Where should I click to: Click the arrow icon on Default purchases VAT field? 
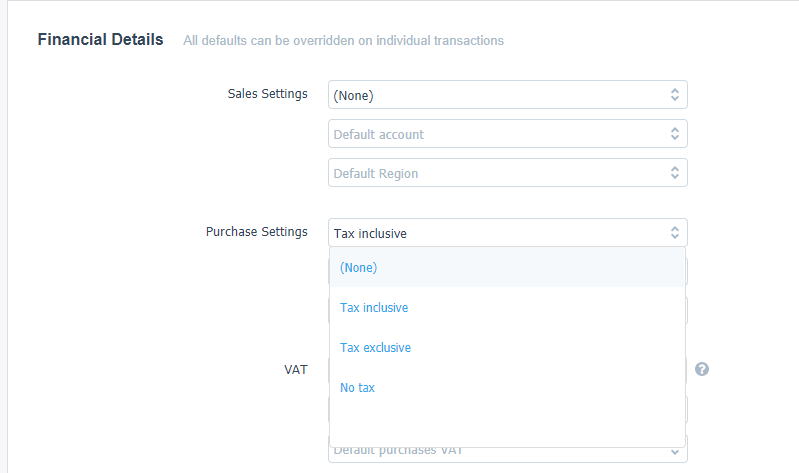pyautogui.click(x=675, y=452)
